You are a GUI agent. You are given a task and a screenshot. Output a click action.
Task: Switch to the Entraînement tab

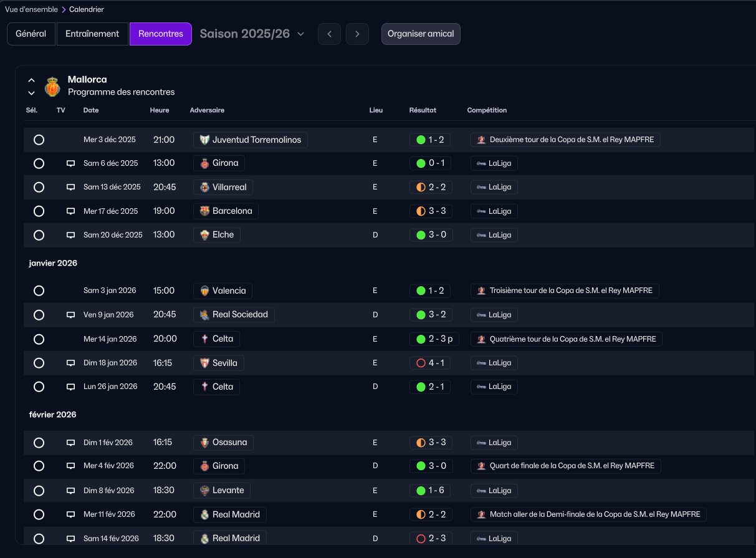click(x=92, y=34)
